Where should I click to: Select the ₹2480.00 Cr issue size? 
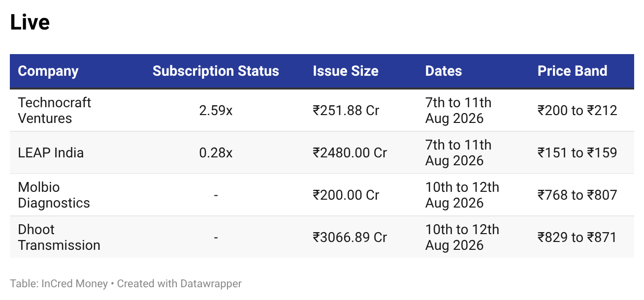[x=350, y=152]
